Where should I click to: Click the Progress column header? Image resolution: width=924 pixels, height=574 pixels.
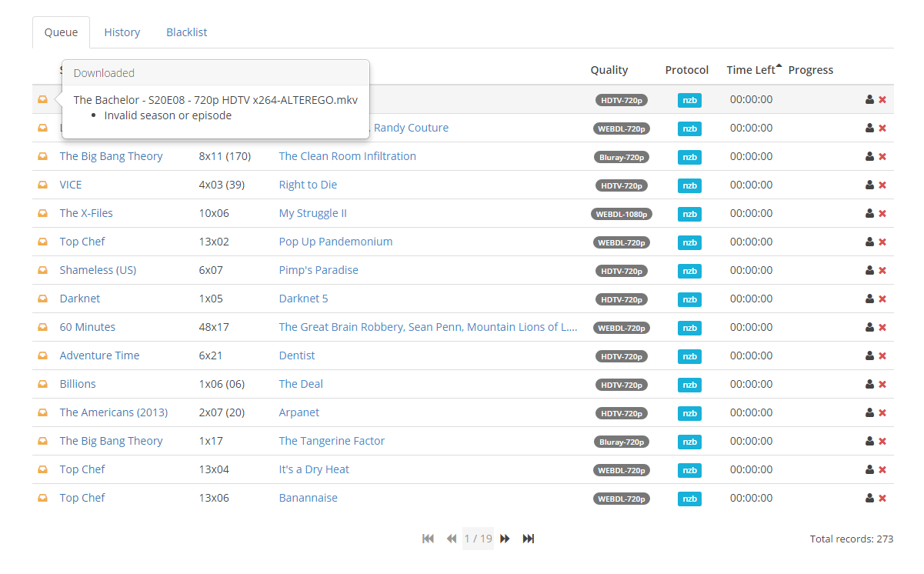coord(810,70)
